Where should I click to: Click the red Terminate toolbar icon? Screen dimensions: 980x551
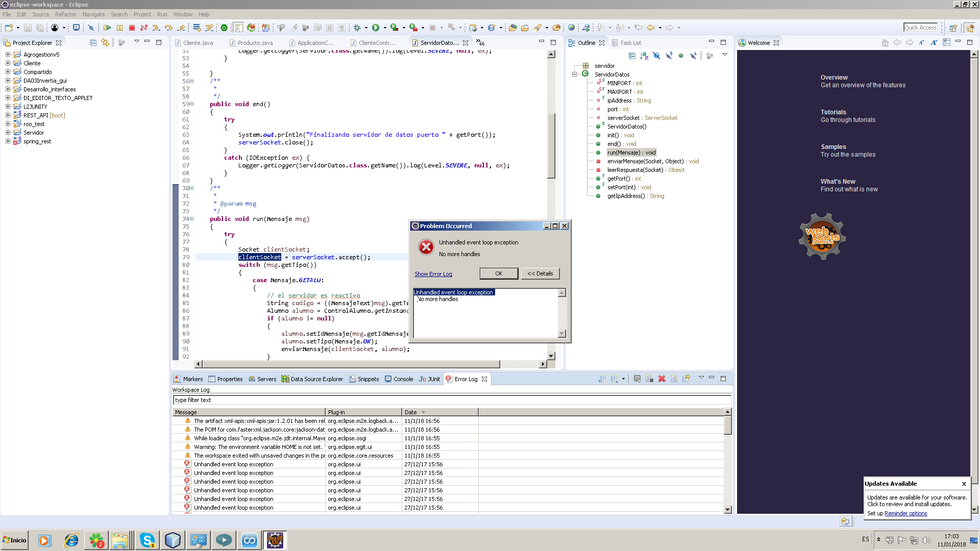pos(132,28)
